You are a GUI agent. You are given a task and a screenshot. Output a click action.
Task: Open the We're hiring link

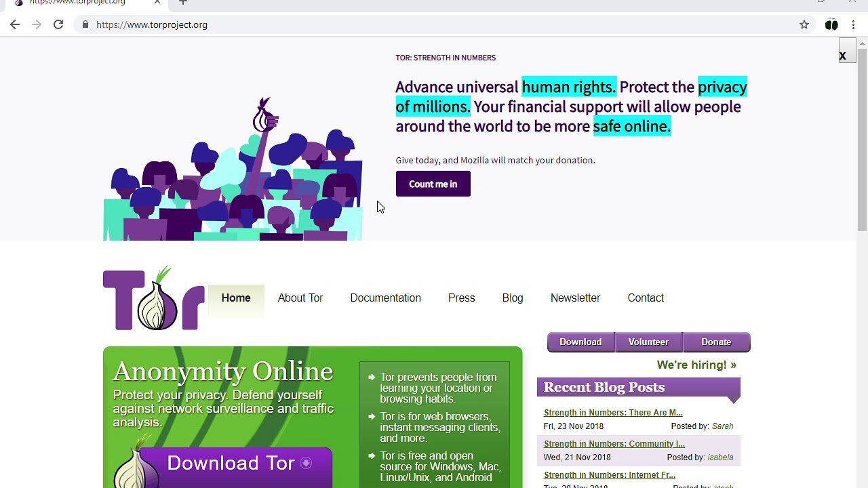tap(696, 365)
